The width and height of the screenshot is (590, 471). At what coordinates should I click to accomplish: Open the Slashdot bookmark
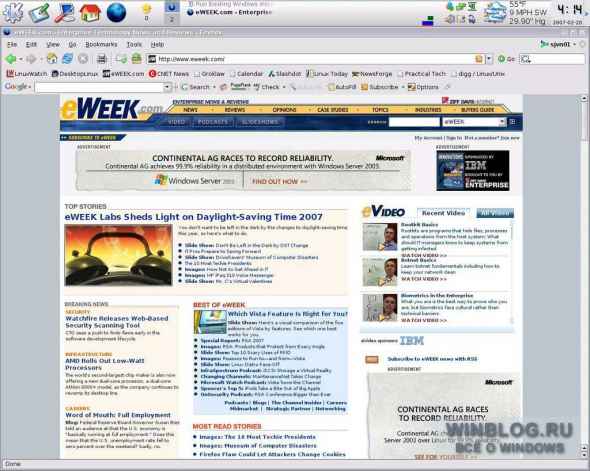284,74
